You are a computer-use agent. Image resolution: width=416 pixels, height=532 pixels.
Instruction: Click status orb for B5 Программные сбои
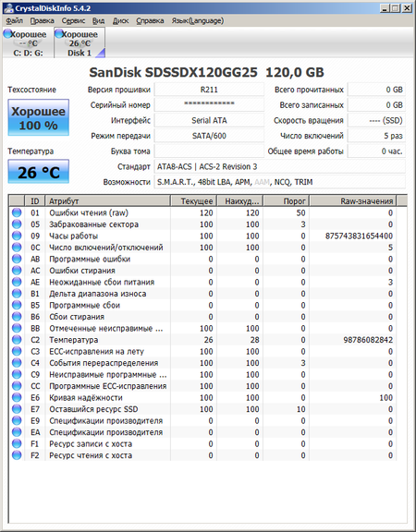(x=17, y=305)
